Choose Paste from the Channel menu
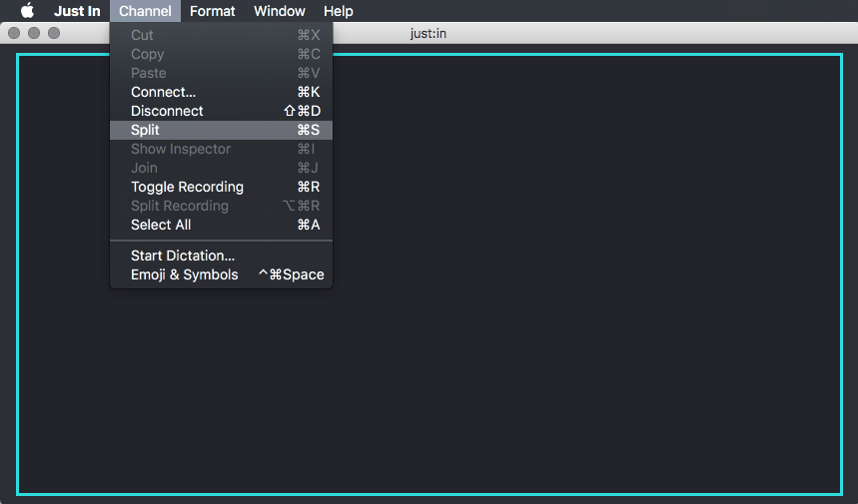Screen dimensions: 858x504 [x=221, y=73]
